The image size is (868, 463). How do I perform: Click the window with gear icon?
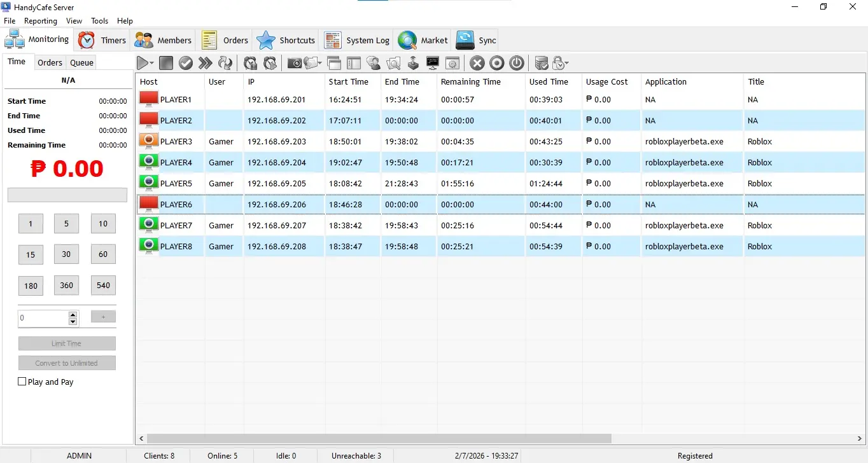(452, 63)
